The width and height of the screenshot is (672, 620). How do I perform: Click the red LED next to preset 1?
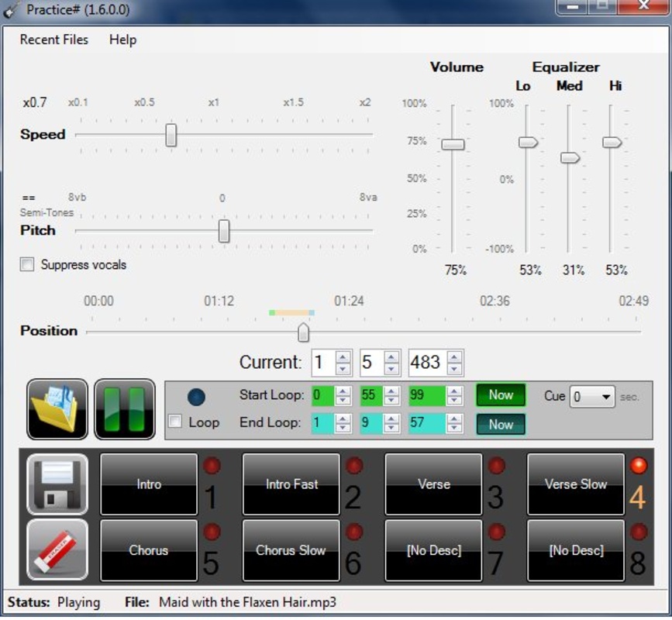pyautogui.click(x=212, y=466)
